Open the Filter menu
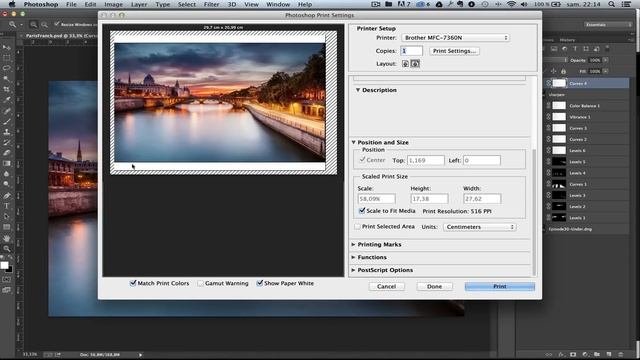640x360 pixels. tap(211, 4)
